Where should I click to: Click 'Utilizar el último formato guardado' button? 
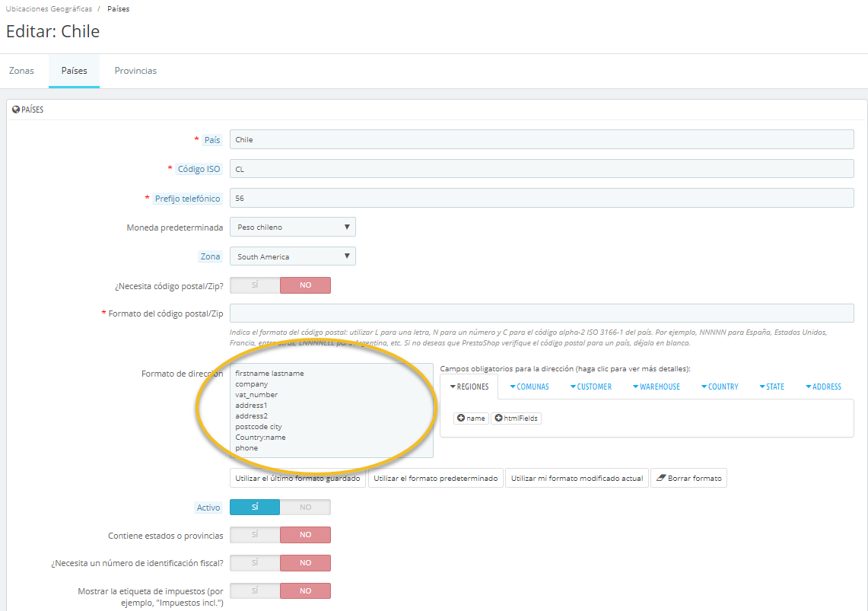click(297, 478)
